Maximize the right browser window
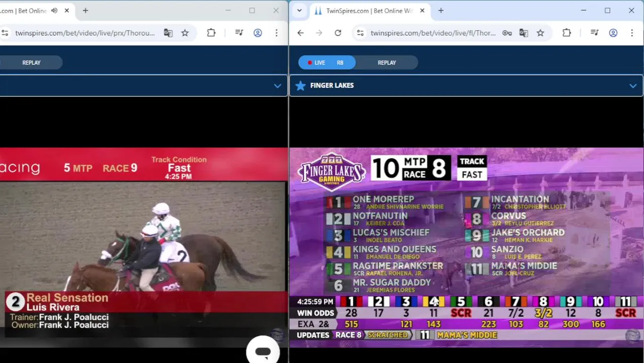644x363 pixels. [x=608, y=11]
